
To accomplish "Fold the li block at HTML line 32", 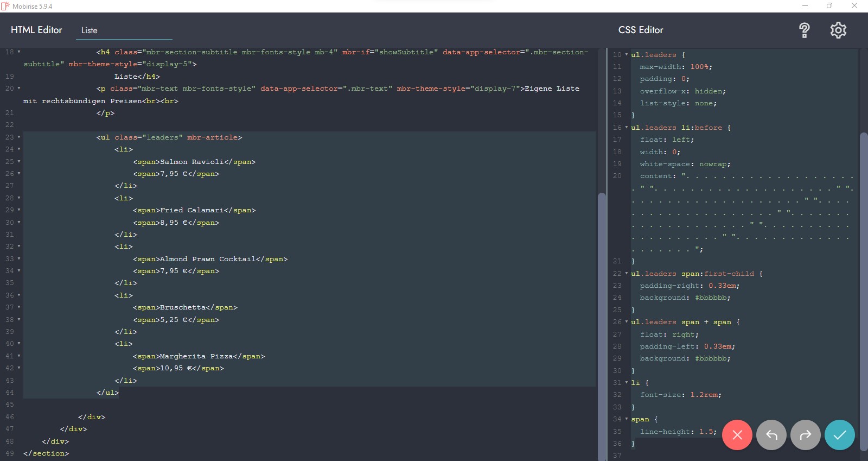I will pyautogui.click(x=19, y=247).
